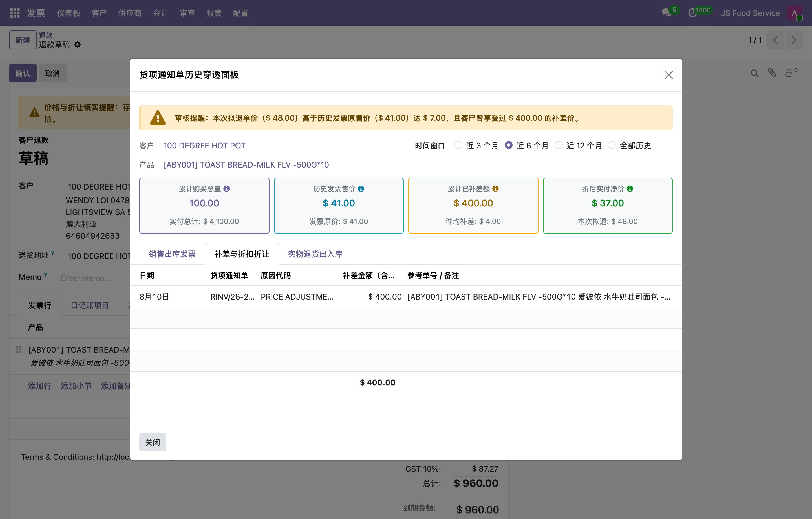Open the 会计 menu
Viewport: 812px width, 519px height.
click(160, 13)
